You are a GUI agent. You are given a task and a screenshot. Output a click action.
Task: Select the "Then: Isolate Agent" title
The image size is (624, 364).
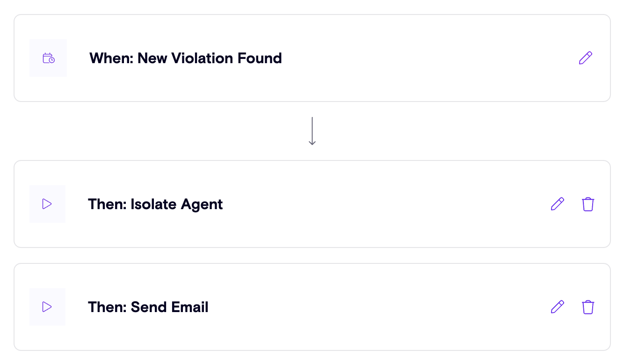click(155, 204)
